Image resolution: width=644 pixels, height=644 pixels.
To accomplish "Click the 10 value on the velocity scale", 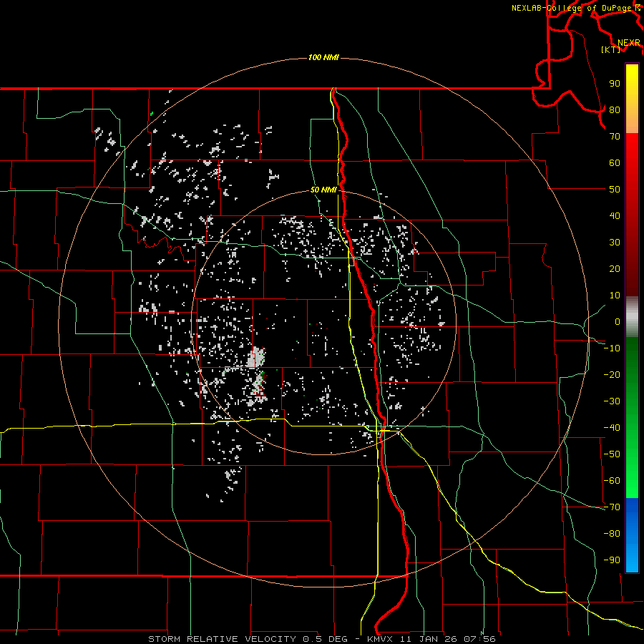I will tap(615, 296).
